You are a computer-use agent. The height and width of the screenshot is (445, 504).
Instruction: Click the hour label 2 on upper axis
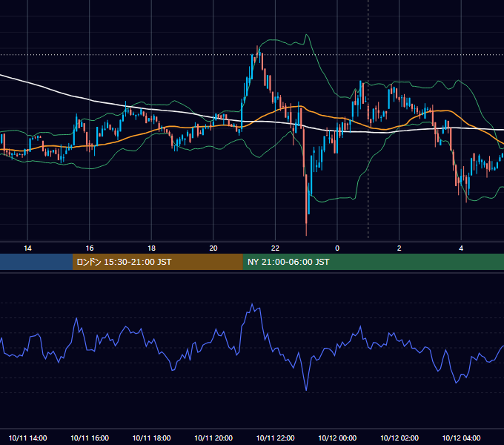coord(399,248)
